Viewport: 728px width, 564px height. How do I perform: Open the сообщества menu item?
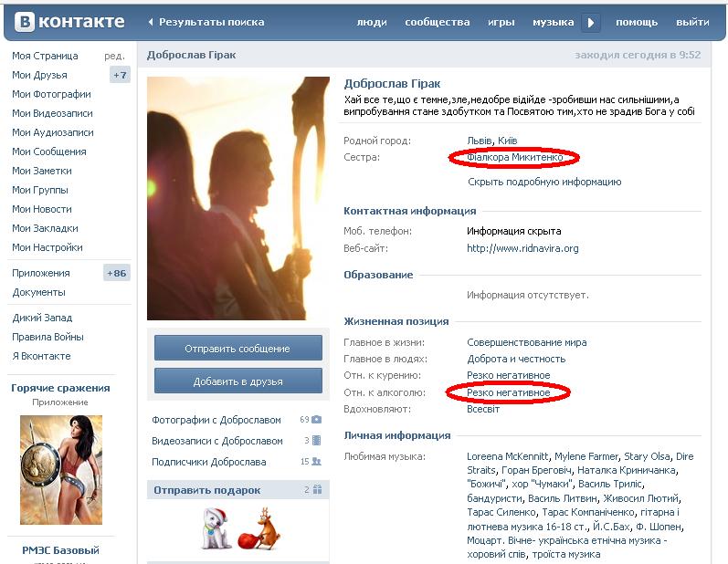(x=438, y=22)
